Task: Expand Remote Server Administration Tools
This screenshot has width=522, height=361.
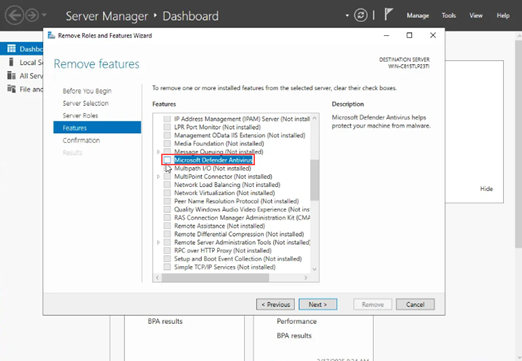Action: pyautogui.click(x=158, y=242)
